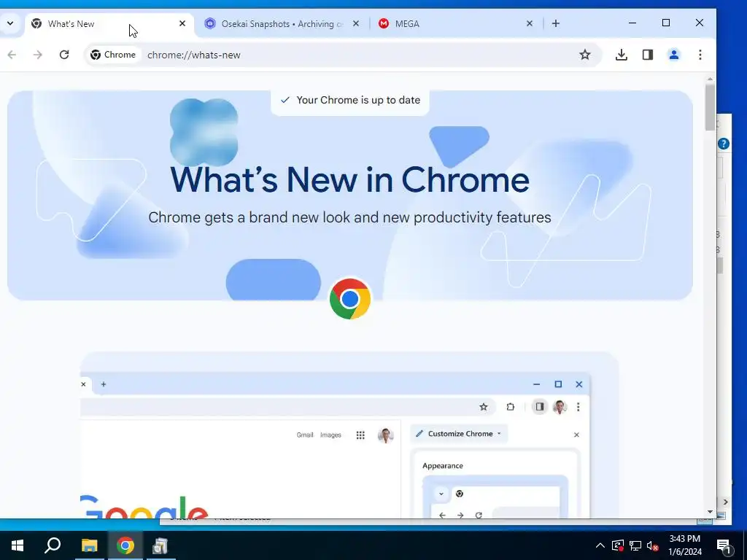Screen dimensions: 747x560
Task: Open Windows taskbar search
Action: 53,545
